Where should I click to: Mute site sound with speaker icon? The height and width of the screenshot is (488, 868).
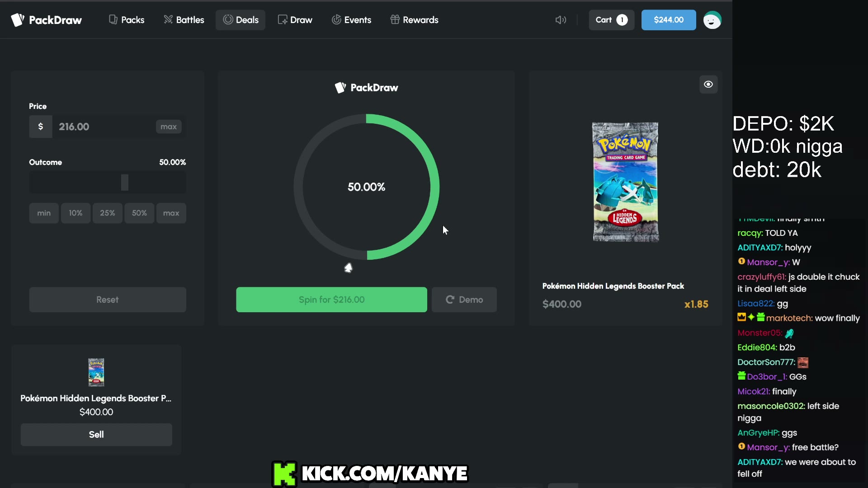tap(561, 20)
